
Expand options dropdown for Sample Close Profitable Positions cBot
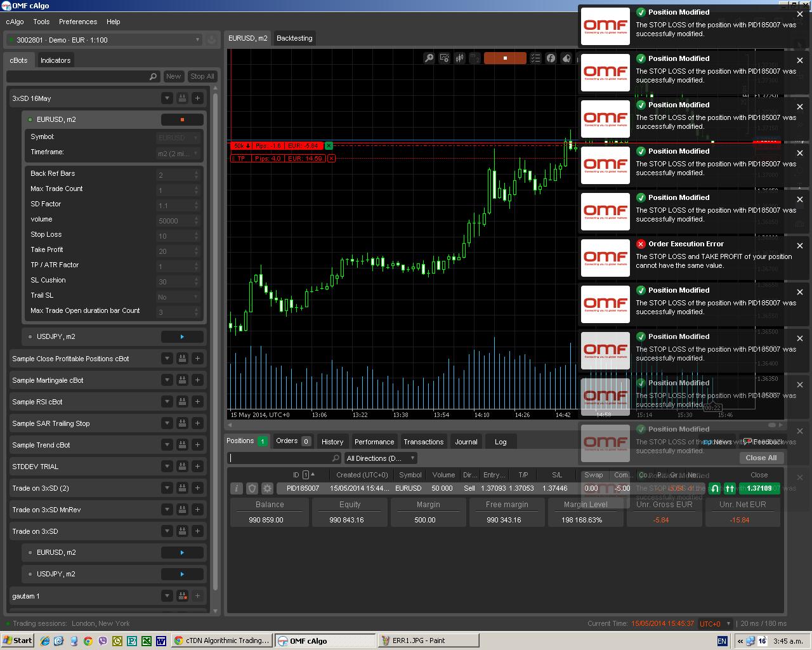click(x=167, y=359)
